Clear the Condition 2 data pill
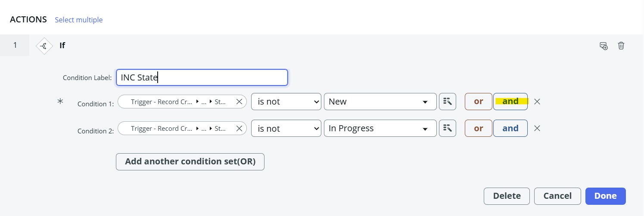Viewport: 644px width, 216px height. click(x=239, y=128)
